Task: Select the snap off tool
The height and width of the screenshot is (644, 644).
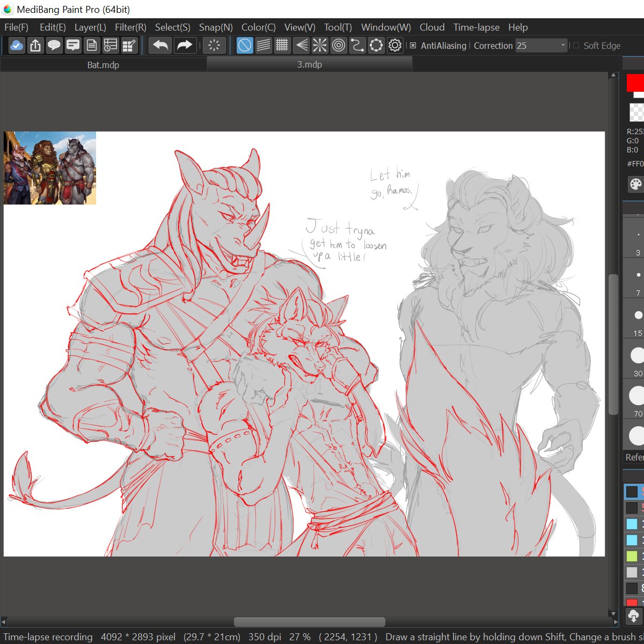Action: tap(244, 46)
